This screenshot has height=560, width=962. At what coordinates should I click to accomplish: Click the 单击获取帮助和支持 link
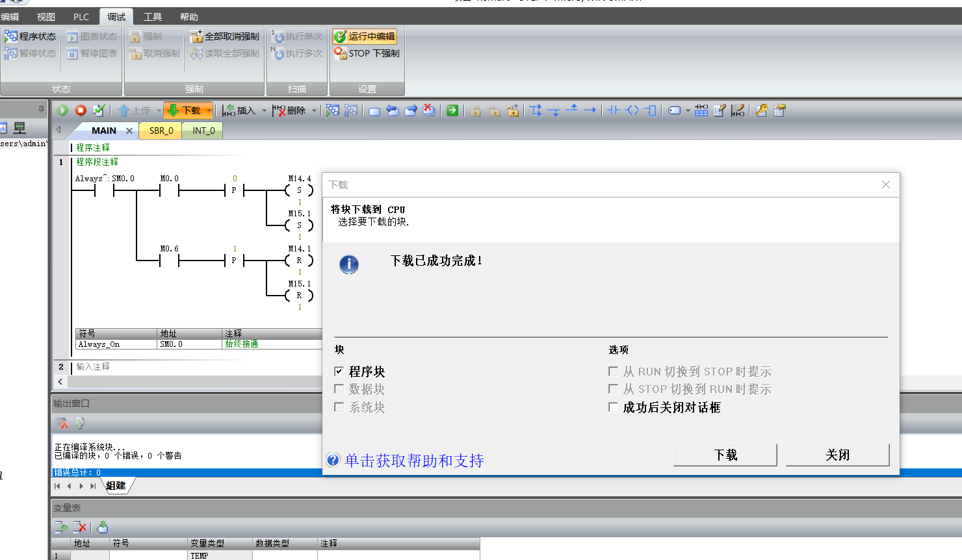414,461
